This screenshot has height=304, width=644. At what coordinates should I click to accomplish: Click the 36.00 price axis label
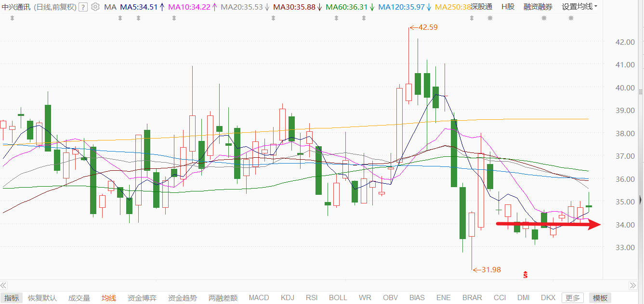point(625,179)
